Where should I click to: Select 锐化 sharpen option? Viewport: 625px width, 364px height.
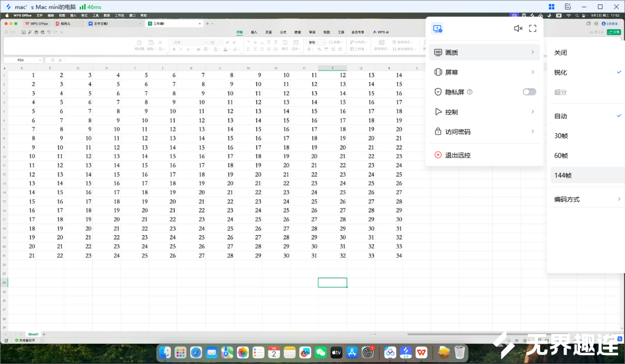[587, 73]
